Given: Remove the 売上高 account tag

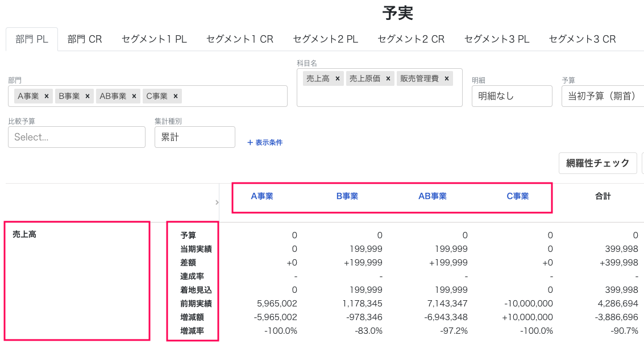Looking at the screenshot, I should [338, 78].
